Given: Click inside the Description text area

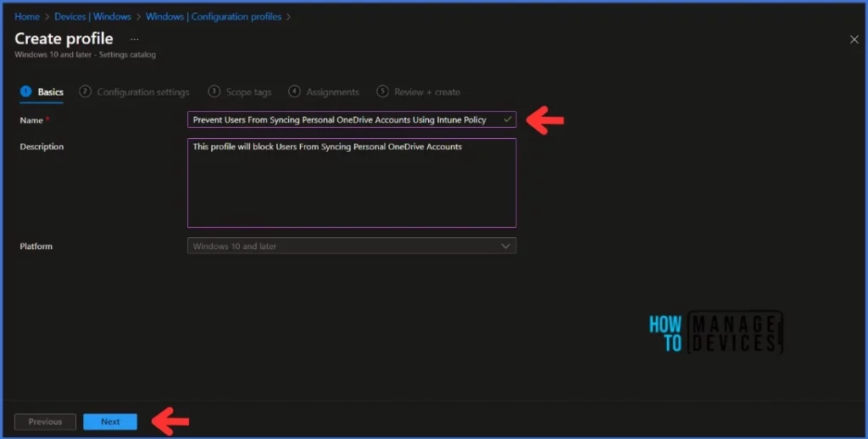Looking at the screenshot, I should pyautogui.click(x=352, y=183).
